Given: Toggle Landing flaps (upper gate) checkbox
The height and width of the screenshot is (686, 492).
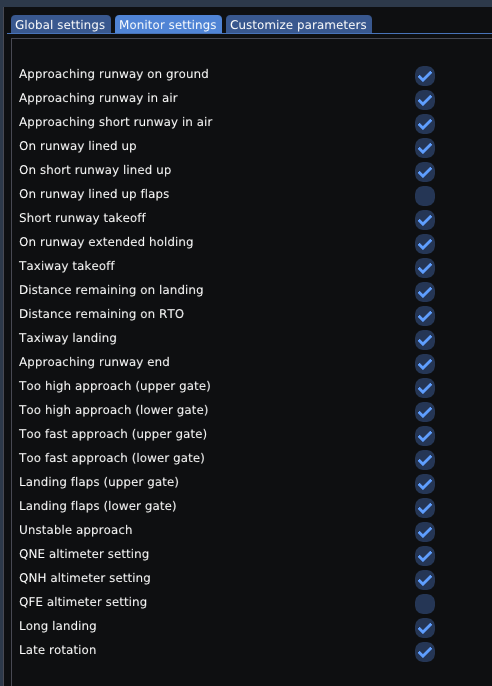Looking at the screenshot, I should pyautogui.click(x=425, y=484).
